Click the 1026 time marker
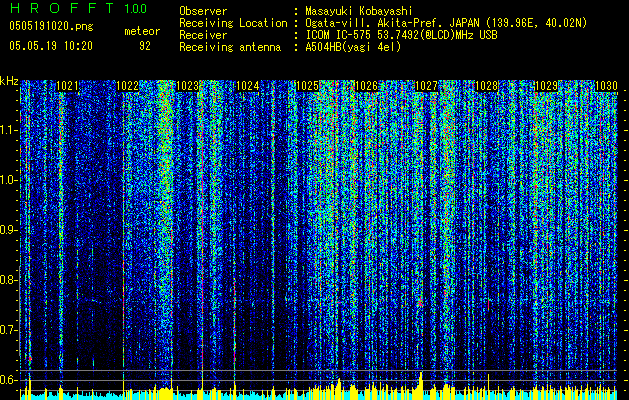The height and width of the screenshot is (400, 629). (x=367, y=86)
